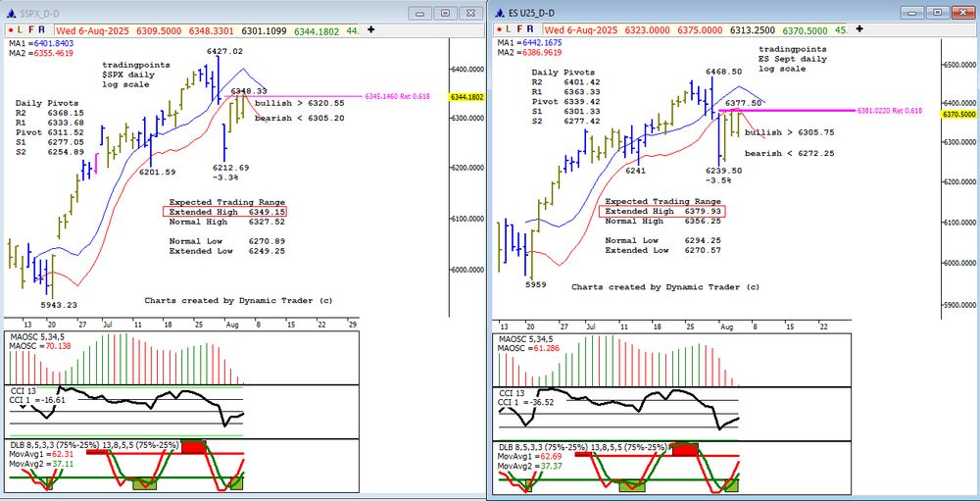This screenshot has height=501, width=980.
Task: Click the Pivot 6311.52 row in $SPX Daily Pivots
Action: tap(49, 132)
